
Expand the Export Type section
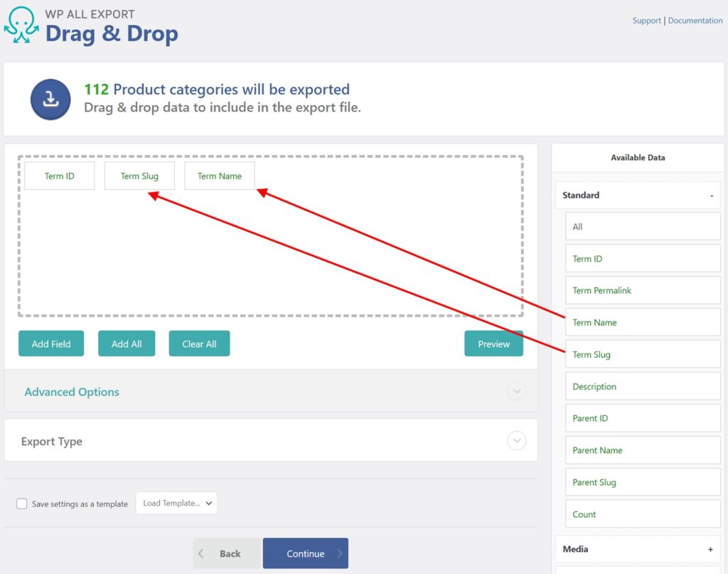517,440
